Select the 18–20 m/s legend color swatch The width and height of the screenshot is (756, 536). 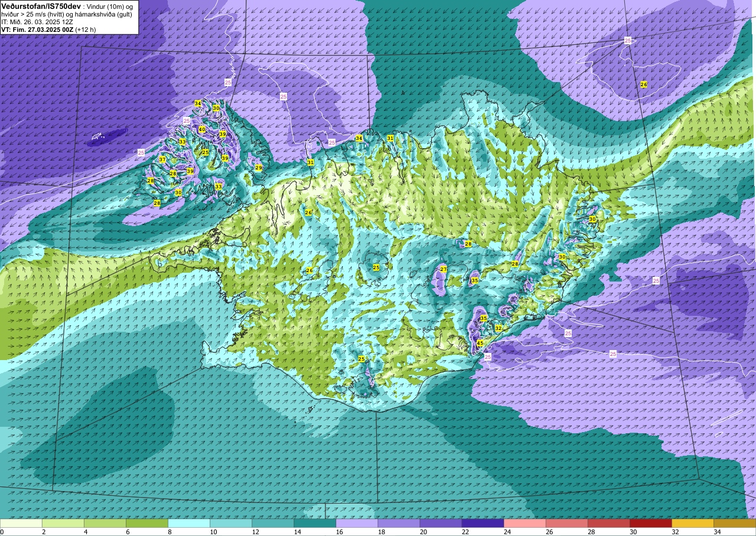[x=399, y=523]
